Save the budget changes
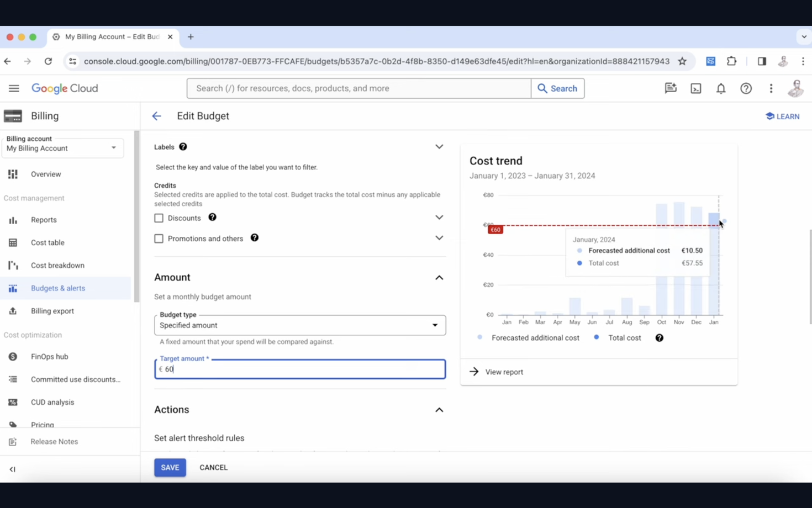The image size is (812, 508). pos(170,468)
